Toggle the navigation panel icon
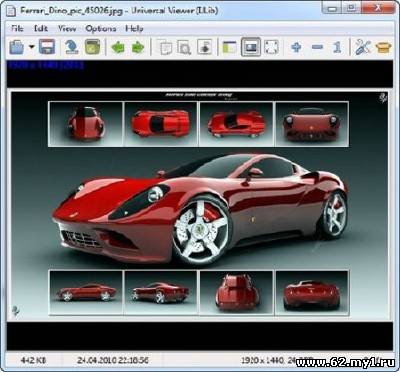400x372 pixels. point(230,47)
